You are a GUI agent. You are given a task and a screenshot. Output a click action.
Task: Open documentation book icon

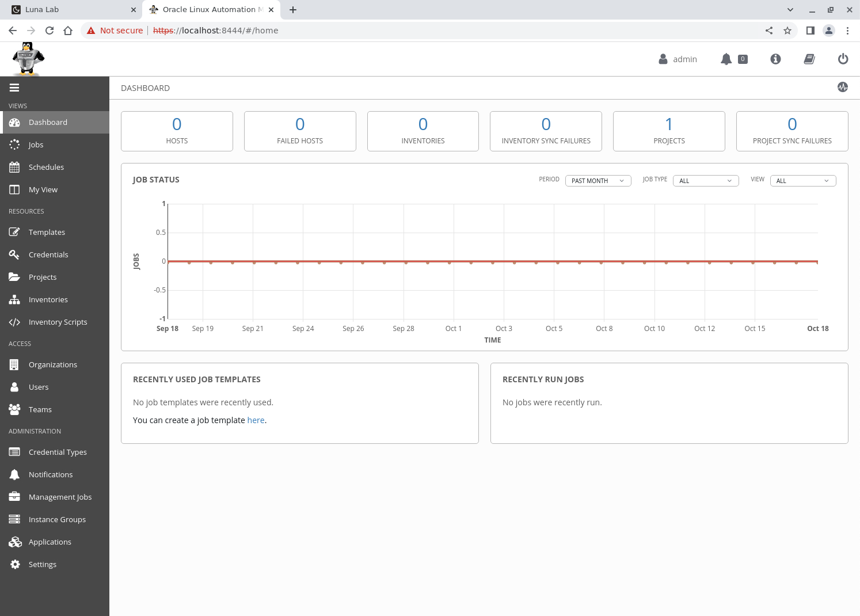click(809, 59)
